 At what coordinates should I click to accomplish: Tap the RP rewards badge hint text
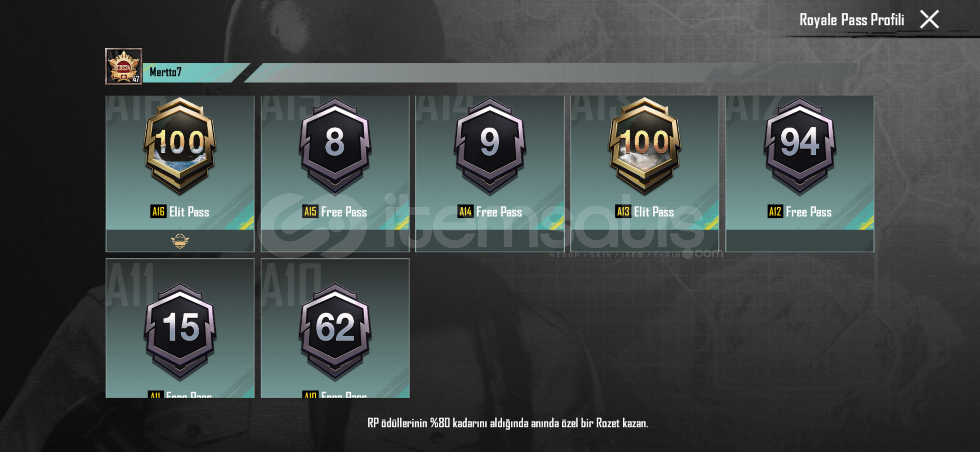click(x=508, y=423)
